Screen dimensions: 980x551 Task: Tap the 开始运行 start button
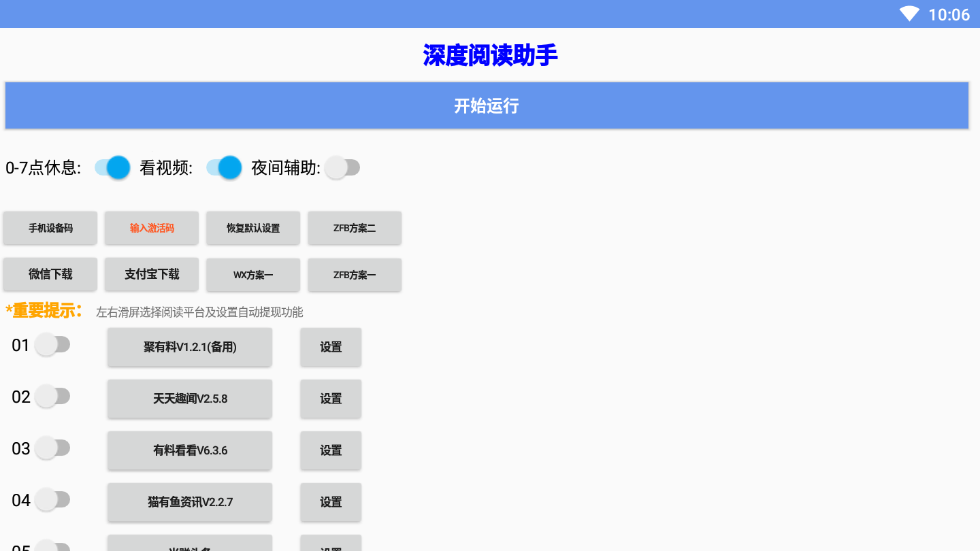487,105
